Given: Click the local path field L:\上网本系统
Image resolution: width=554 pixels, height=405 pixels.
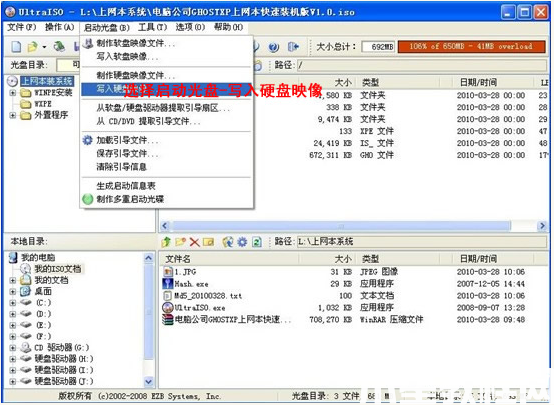Looking at the screenshot, I should coord(421,242).
